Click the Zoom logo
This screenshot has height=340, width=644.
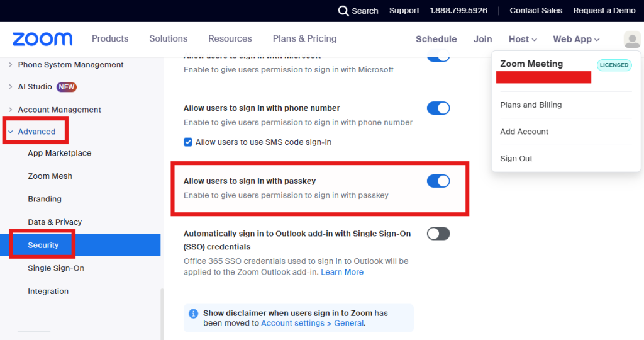pyautogui.click(x=42, y=39)
